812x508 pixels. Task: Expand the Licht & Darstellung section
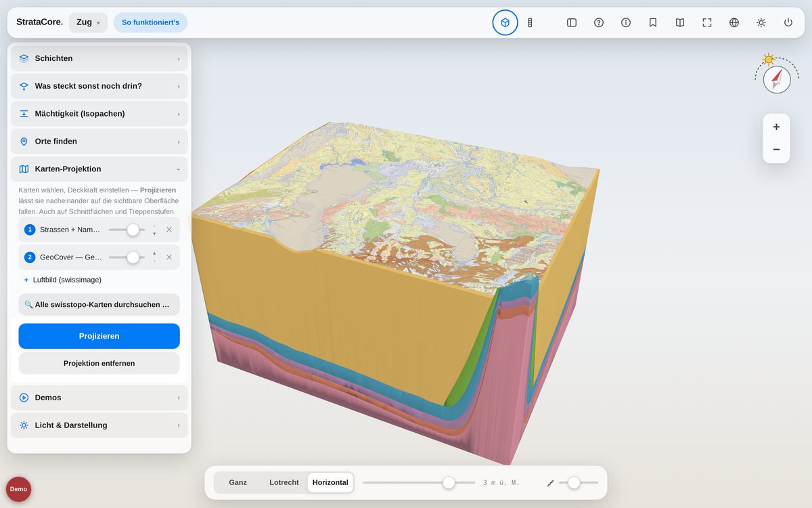coord(99,425)
